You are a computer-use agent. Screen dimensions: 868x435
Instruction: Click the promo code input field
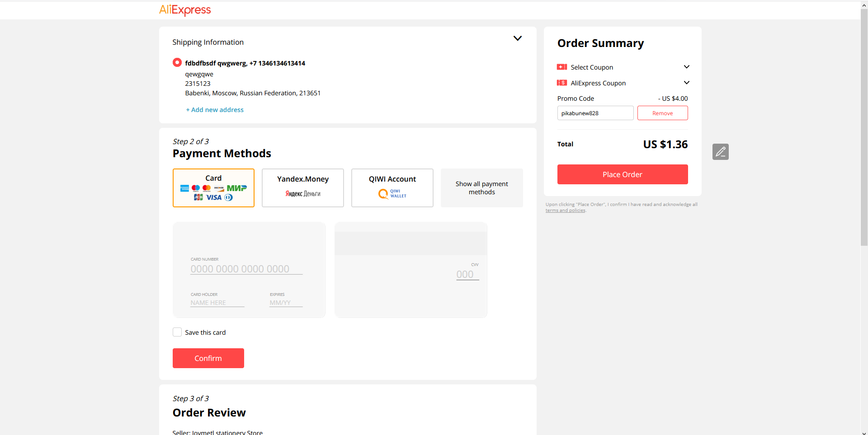tap(595, 113)
